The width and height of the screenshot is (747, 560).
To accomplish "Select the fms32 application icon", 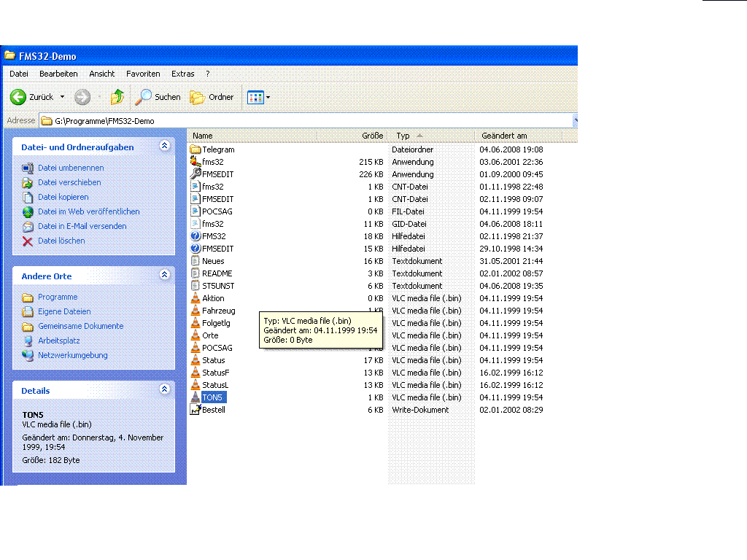I will tap(196, 162).
